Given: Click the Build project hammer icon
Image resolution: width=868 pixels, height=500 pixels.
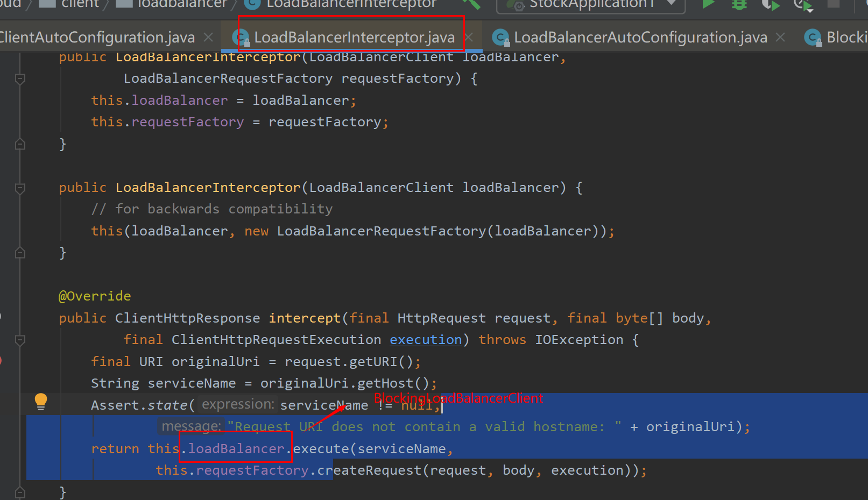Looking at the screenshot, I should tap(472, 4).
